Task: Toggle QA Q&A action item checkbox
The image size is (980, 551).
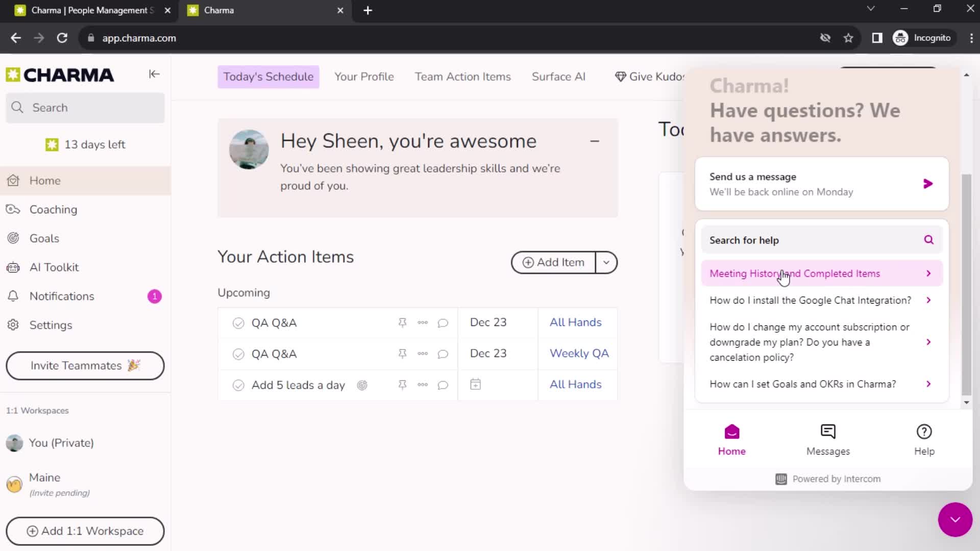Action: [238, 322]
